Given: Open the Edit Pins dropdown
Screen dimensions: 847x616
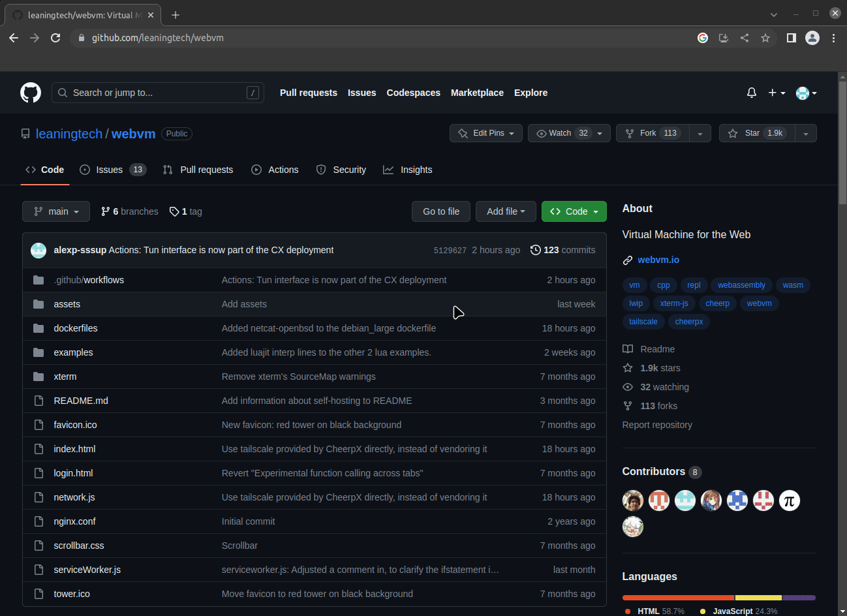Looking at the screenshot, I should [486, 133].
